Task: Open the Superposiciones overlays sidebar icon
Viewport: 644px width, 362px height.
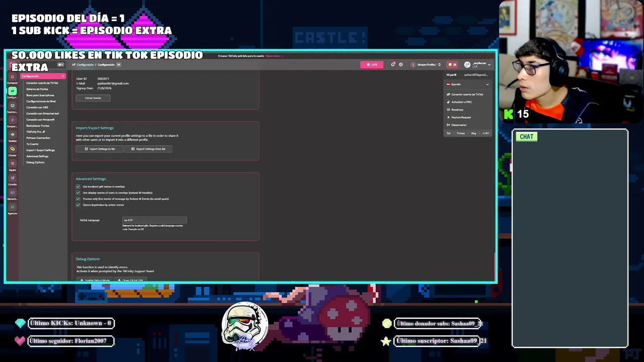Action: (13, 106)
